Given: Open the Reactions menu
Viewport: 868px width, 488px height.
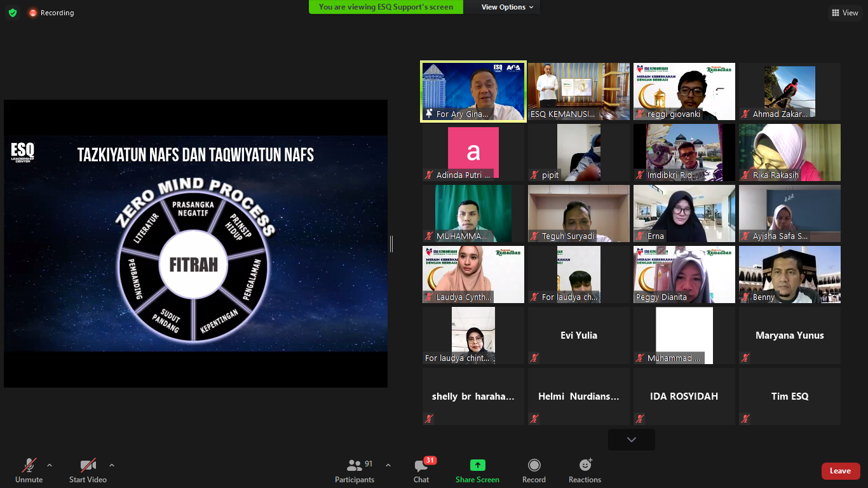Looking at the screenshot, I should point(585,471).
